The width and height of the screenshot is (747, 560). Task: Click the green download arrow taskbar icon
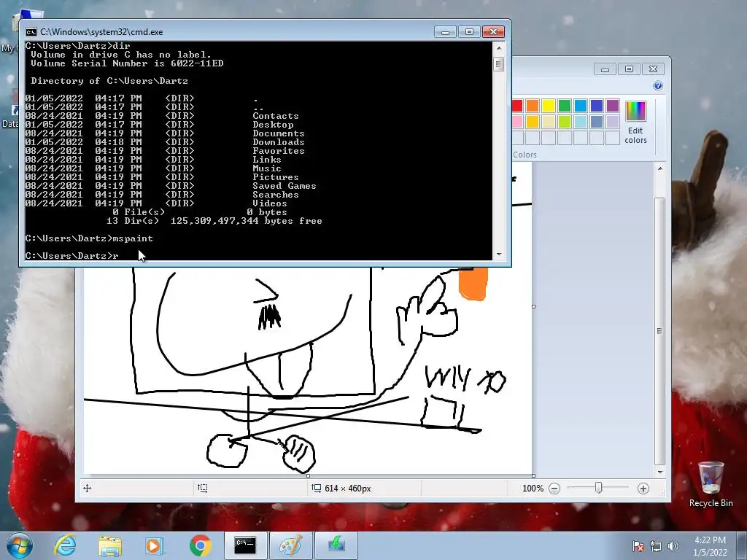click(336, 545)
